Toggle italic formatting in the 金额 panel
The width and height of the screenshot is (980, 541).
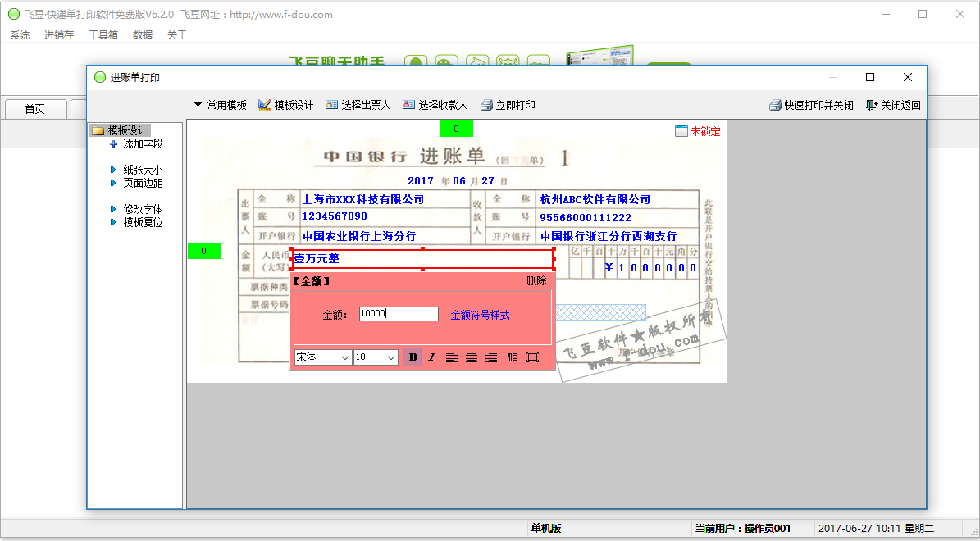432,357
